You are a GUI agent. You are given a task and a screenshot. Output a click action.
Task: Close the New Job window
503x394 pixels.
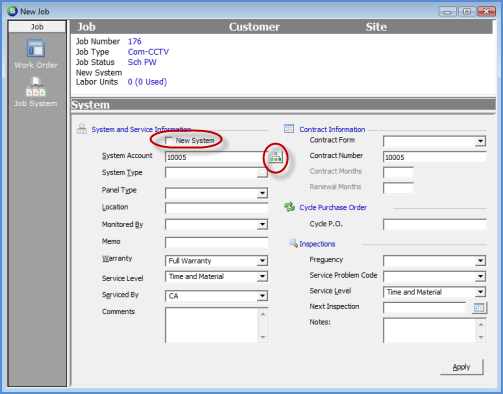486,12
